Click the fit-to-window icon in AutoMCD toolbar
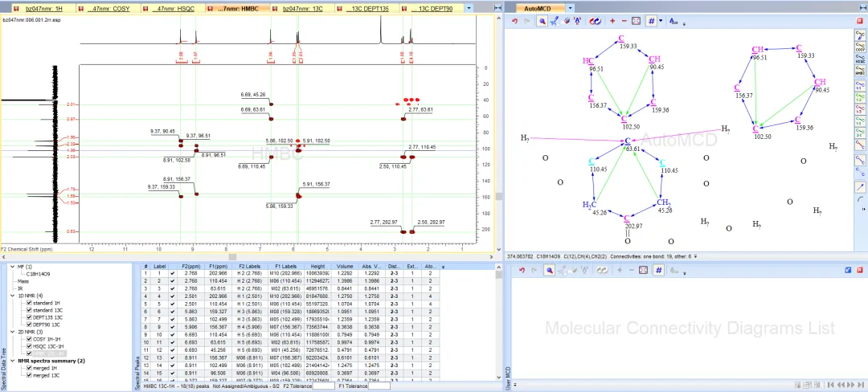The width and height of the screenshot is (868, 392). pos(636,21)
